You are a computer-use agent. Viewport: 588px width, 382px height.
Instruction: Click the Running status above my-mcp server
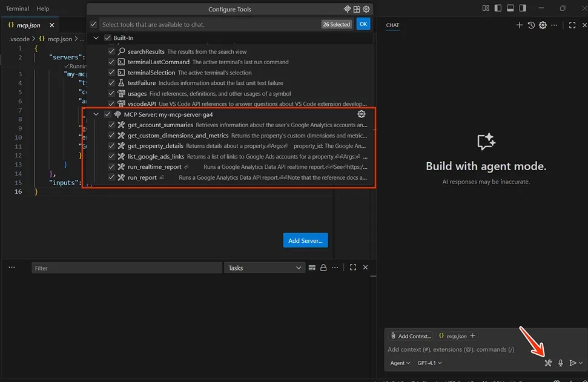pyautogui.click(x=75, y=66)
